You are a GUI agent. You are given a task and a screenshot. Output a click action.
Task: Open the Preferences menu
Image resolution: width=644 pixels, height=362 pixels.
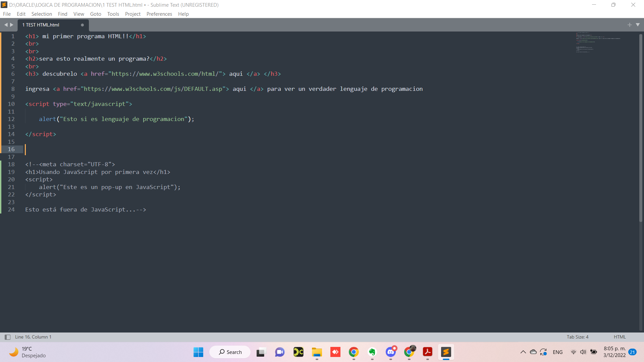[159, 14]
